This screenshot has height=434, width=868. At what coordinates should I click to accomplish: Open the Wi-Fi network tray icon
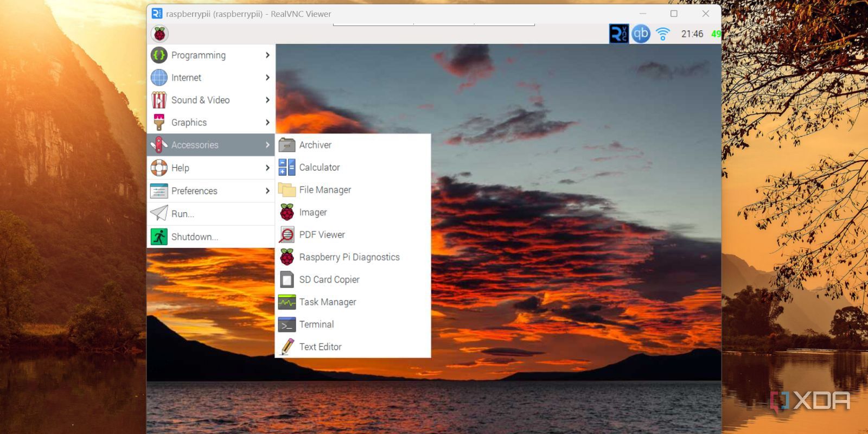coord(662,34)
